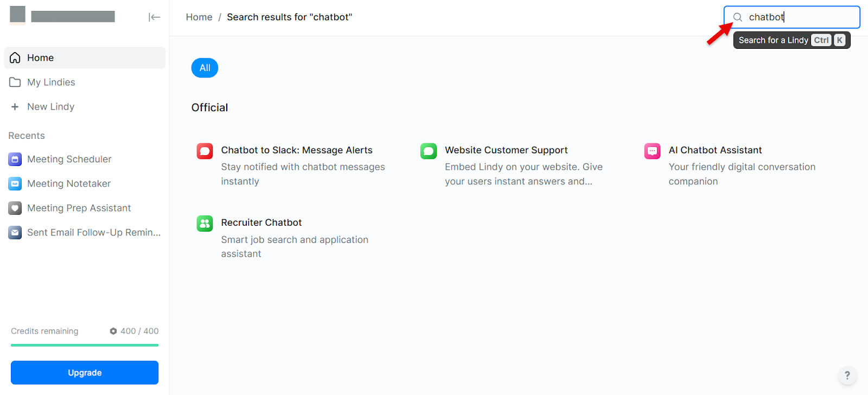This screenshot has height=395, width=868.
Task: Open the Recruiter Chatbot template
Action: [x=261, y=222]
